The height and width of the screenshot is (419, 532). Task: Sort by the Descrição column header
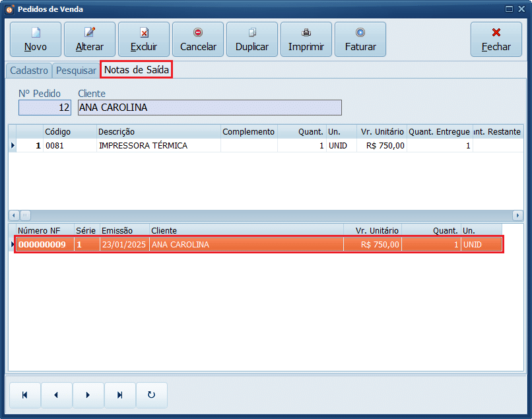158,132
